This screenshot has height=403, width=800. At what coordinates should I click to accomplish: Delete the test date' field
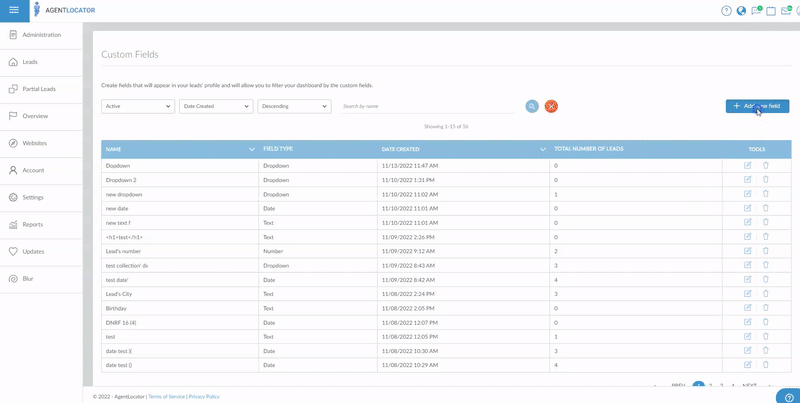tap(765, 280)
